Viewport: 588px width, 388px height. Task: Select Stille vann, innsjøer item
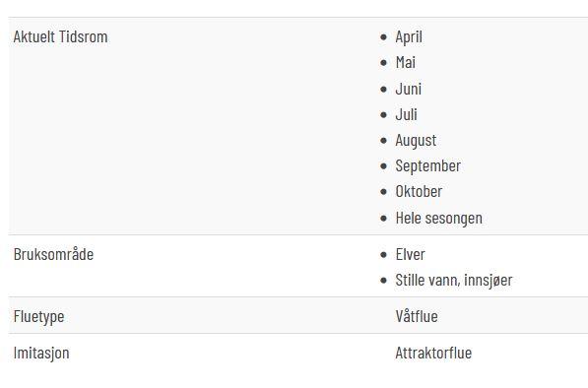(x=454, y=281)
